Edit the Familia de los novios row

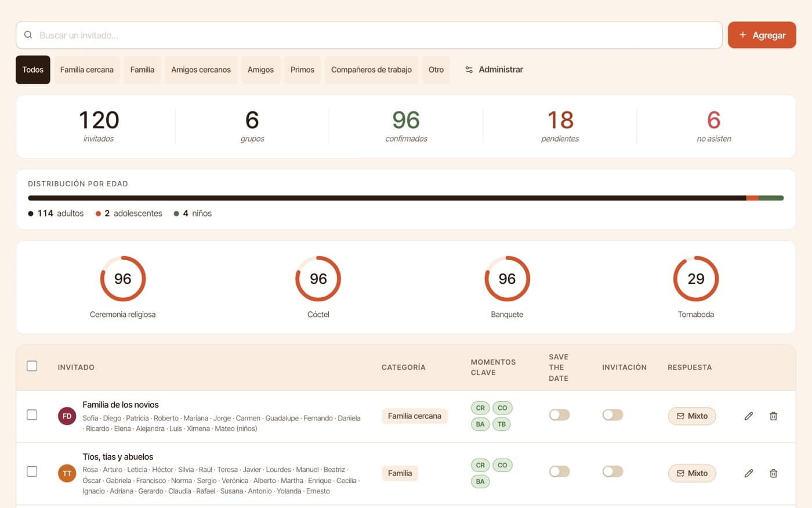coord(749,416)
